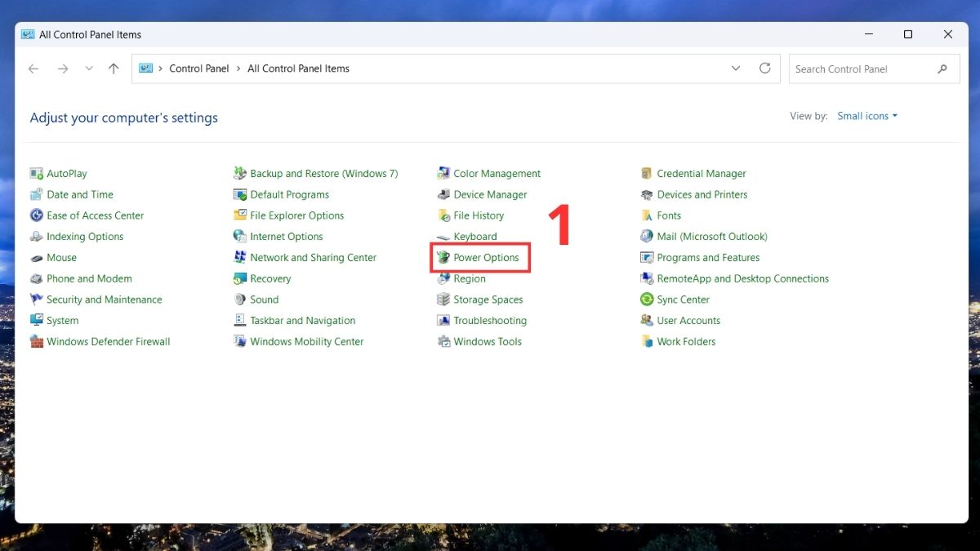Viewport: 980px width, 551px height.
Task: Open the Network and Sharing Center icon
Action: [x=240, y=258]
